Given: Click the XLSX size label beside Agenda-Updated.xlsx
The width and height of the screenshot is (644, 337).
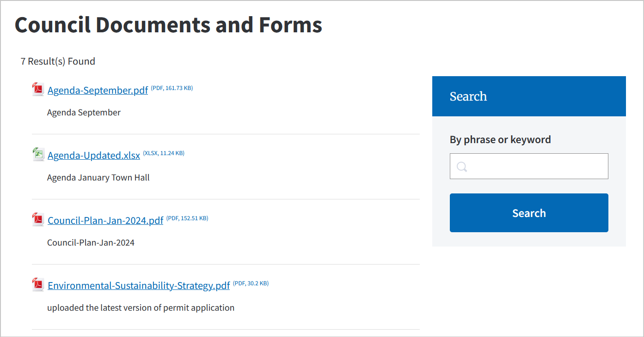Looking at the screenshot, I should [x=163, y=153].
